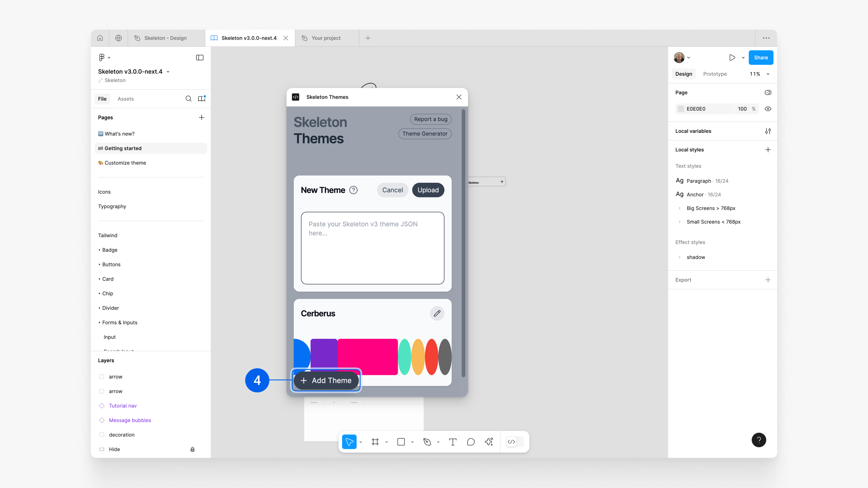Switch to the Assets tab

coord(125,99)
